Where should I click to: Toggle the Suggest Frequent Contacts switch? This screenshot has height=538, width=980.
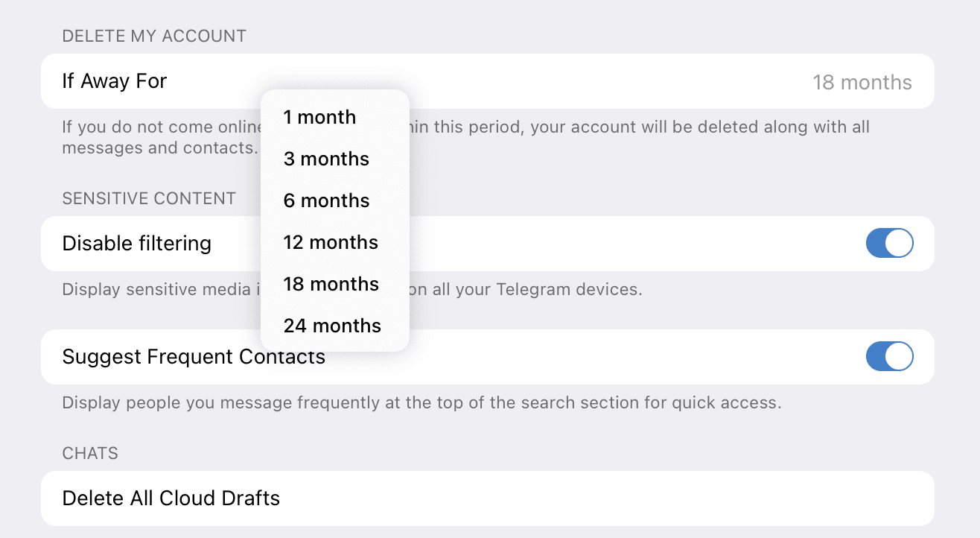point(889,357)
